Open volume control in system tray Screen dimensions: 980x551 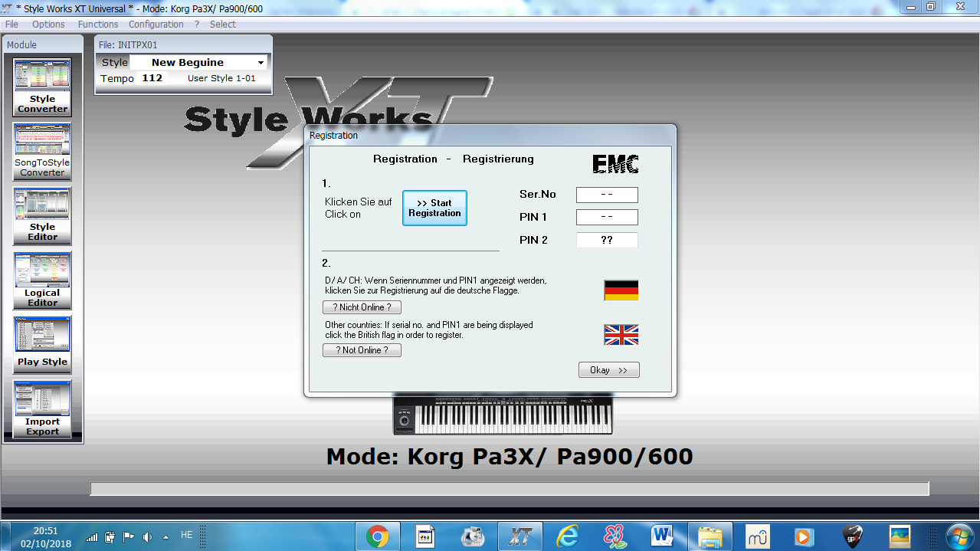[x=147, y=537]
